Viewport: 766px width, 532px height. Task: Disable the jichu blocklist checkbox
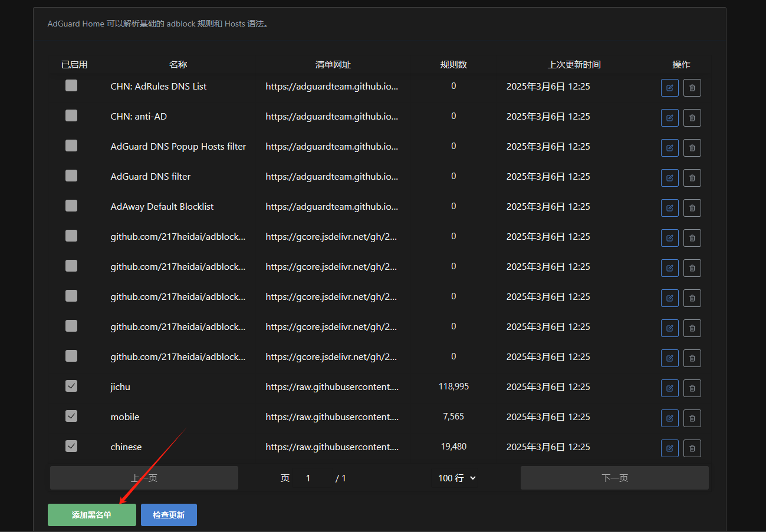coord(71,386)
